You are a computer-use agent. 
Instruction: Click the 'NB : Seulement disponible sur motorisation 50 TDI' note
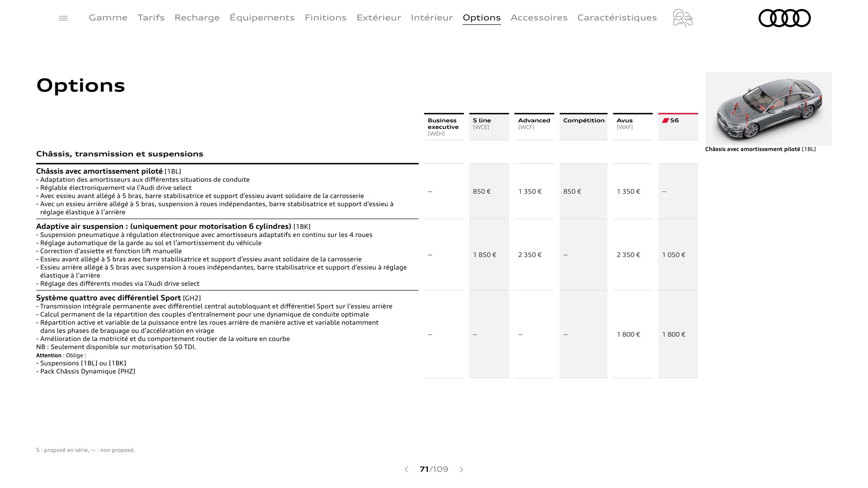[x=116, y=347]
